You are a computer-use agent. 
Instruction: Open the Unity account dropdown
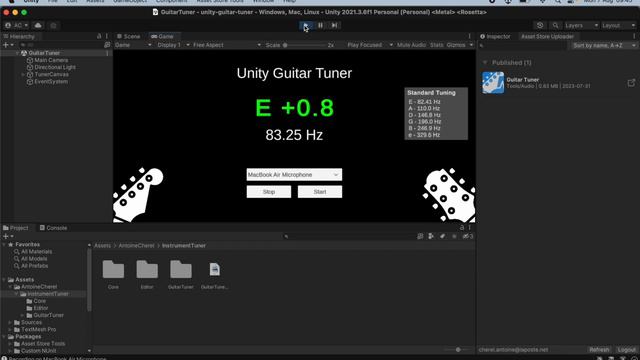[17, 25]
